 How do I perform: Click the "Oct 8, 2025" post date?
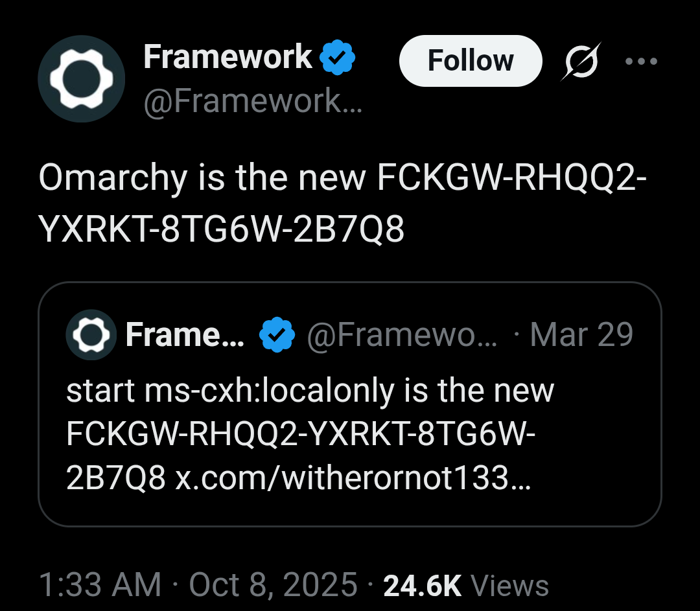(x=273, y=585)
